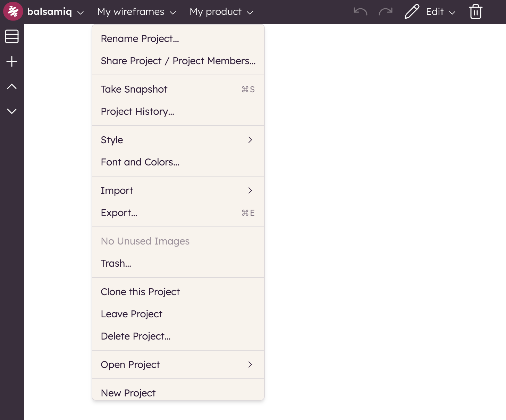Image resolution: width=506 pixels, height=420 pixels.
Task: Expand the Import submenu
Action: 250,190
